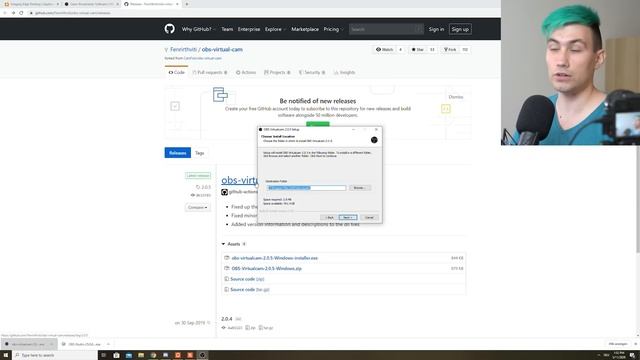Click Browse in the setup dialog
This screenshot has width=640, height=360.
359,188
